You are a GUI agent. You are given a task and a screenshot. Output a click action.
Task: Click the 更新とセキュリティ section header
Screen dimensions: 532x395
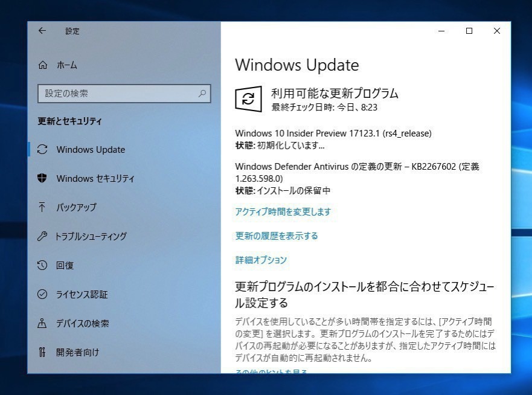pyautogui.click(x=69, y=121)
